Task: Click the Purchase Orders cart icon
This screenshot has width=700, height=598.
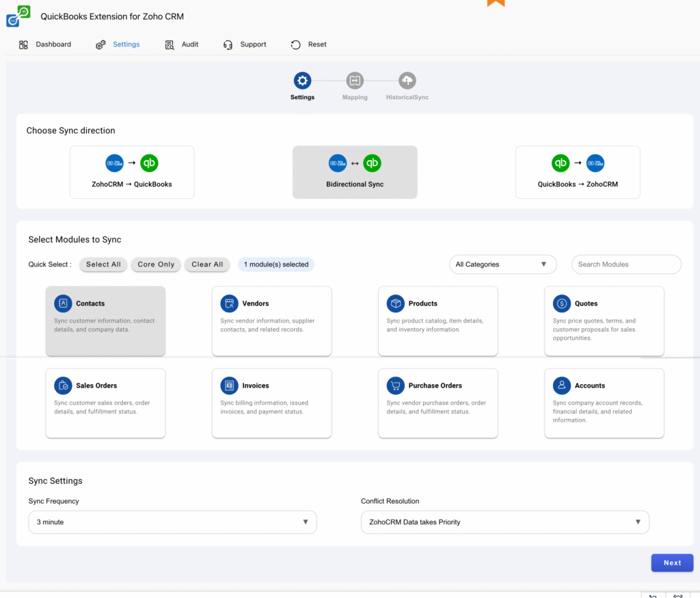Action: 395,385
